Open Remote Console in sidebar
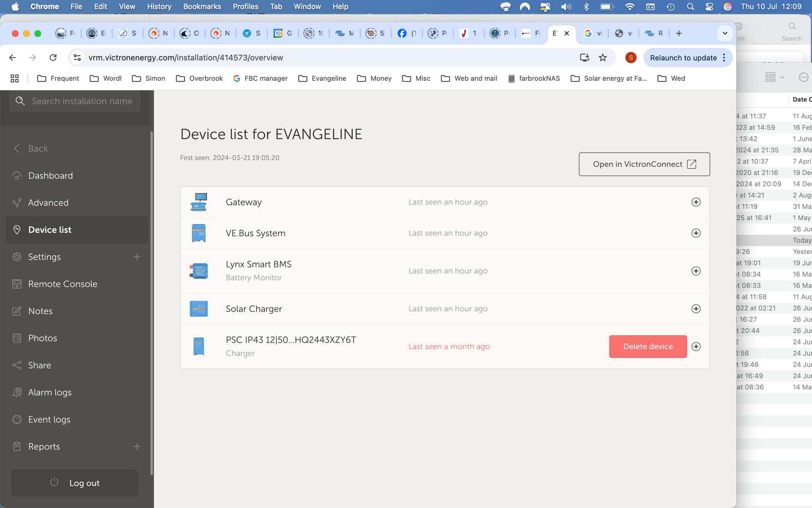Image resolution: width=812 pixels, height=508 pixels. (77, 284)
